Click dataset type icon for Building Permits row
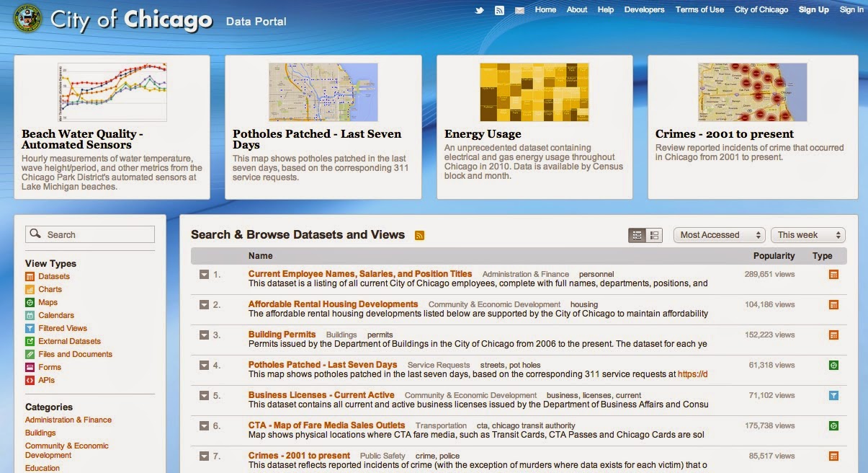Image resolution: width=868 pixels, height=473 pixels. 833,335
